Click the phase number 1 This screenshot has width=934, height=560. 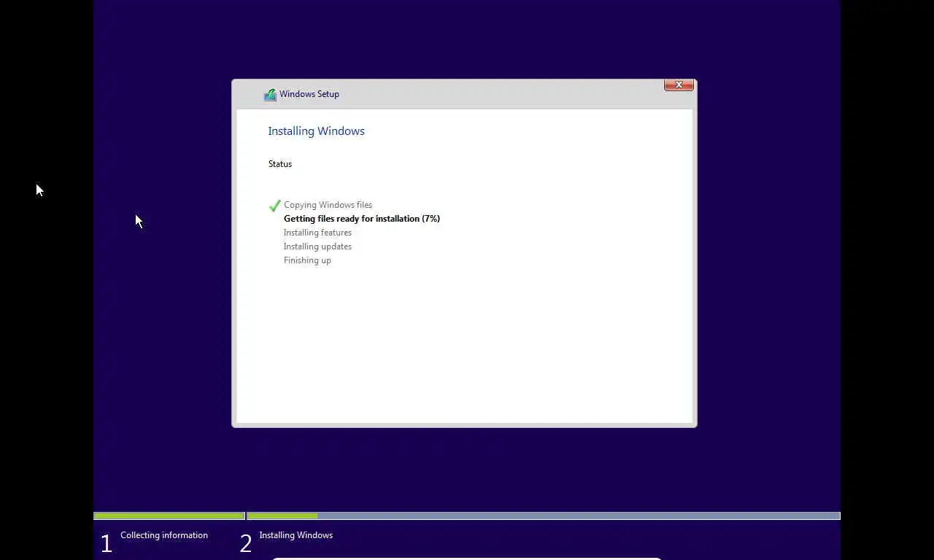[x=107, y=543]
